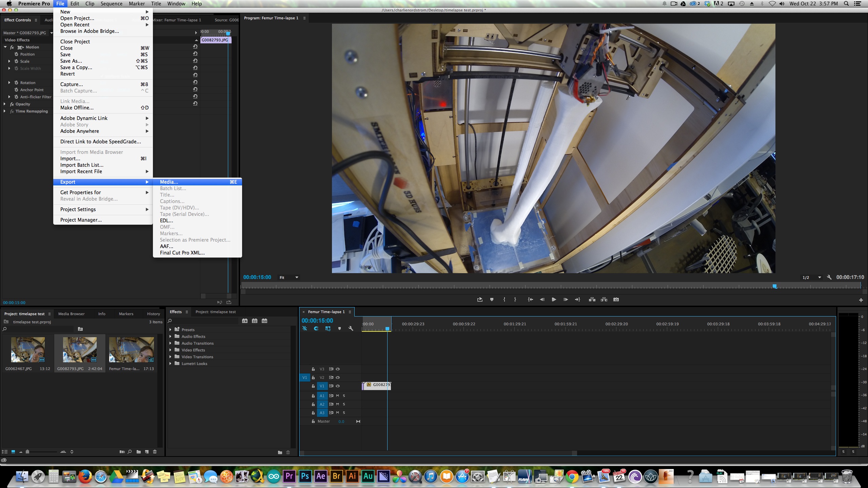Click Mark Out bracket icon
868x488 pixels.
[515, 300]
